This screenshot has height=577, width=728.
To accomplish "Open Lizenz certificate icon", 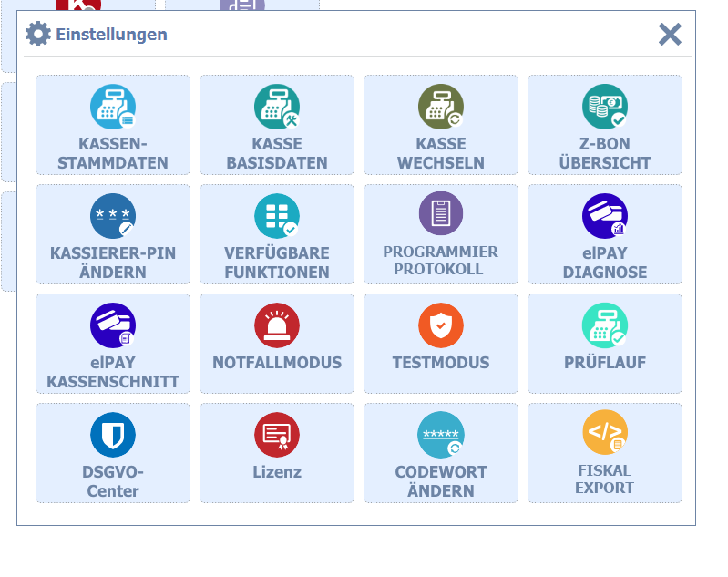I will 277,435.
